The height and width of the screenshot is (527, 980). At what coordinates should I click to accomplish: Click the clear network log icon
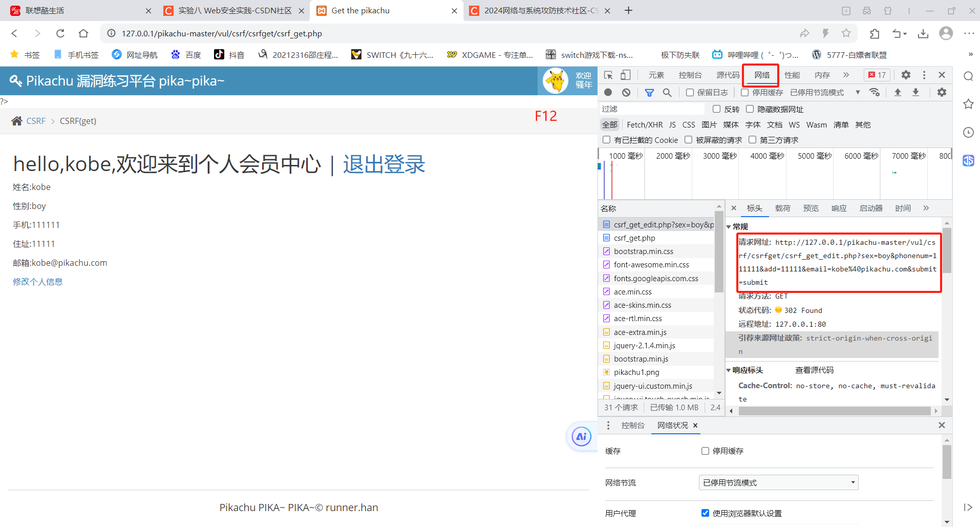tap(626, 93)
